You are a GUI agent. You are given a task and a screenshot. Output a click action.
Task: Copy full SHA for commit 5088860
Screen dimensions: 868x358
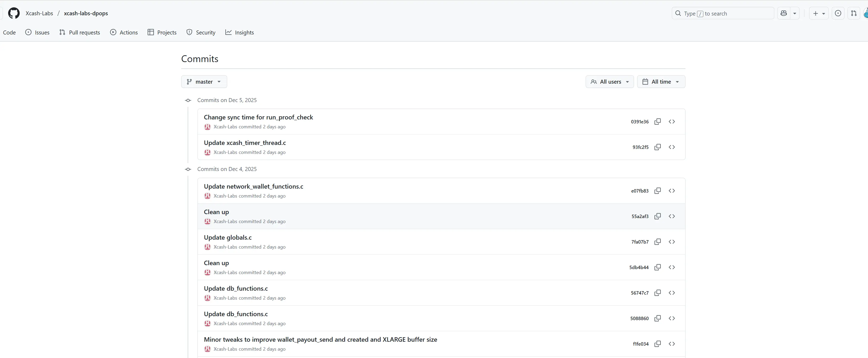[657, 318]
